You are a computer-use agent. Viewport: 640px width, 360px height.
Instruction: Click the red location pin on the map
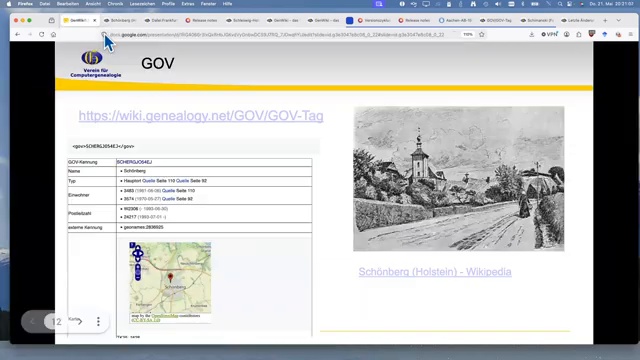coord(170,277)
